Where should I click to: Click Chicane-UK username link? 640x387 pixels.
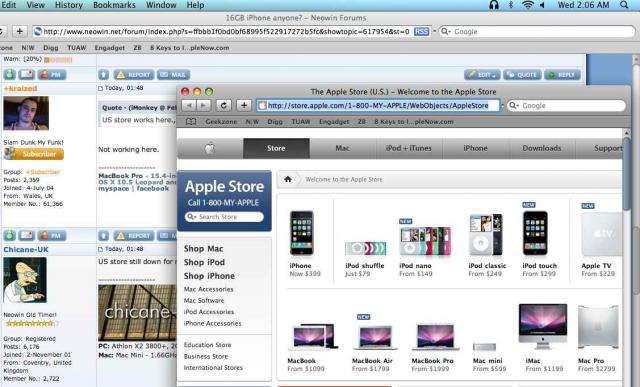point(26,249)
